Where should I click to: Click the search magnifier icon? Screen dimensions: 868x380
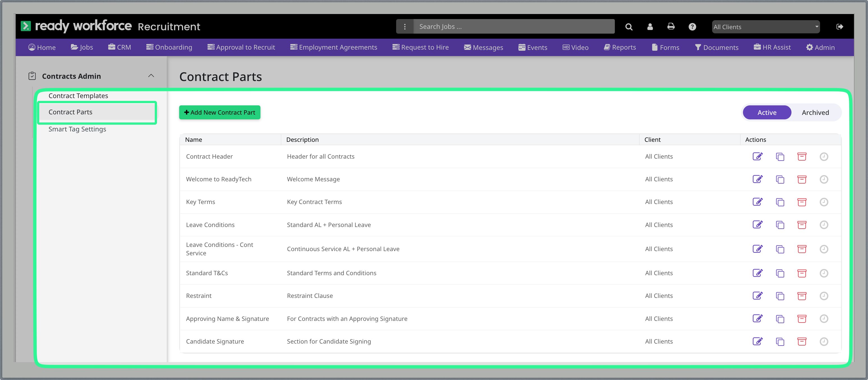click(628, 27)
